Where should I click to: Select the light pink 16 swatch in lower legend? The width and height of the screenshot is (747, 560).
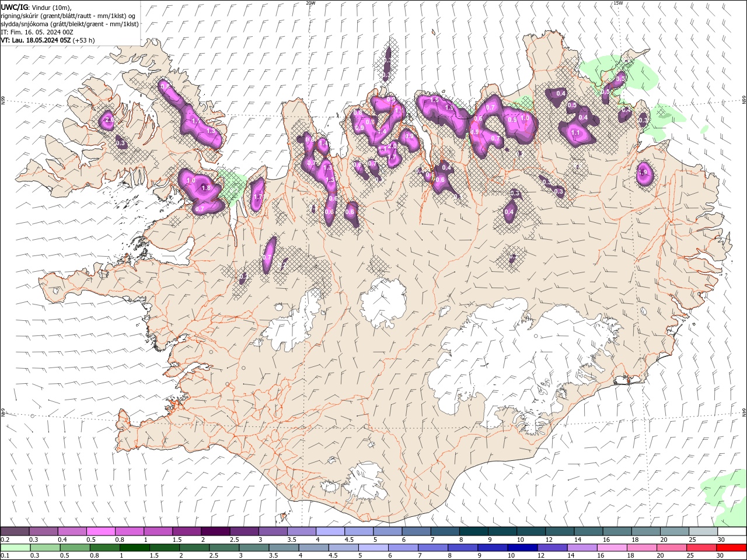click(x=612, y=548)
